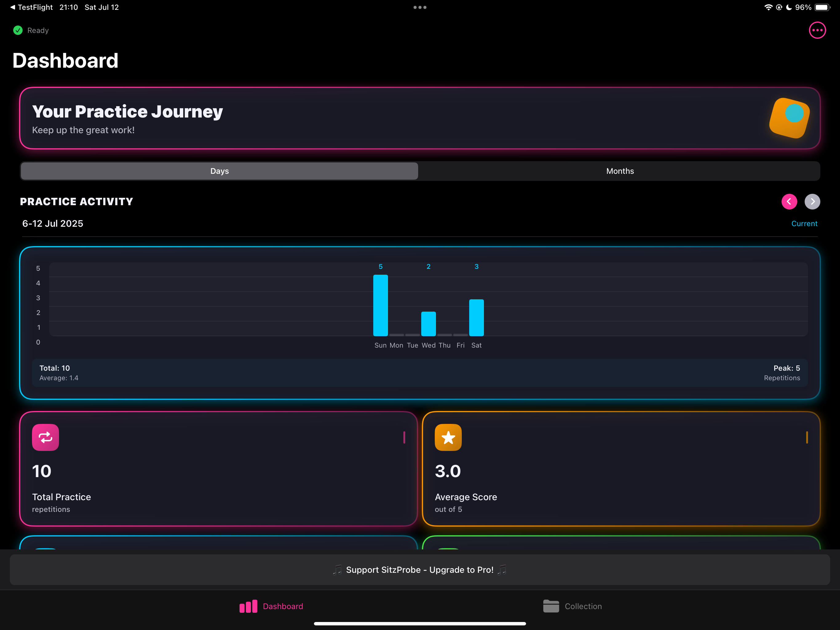The width and height of the screenshot is (840, 630).
Task: Tap the Dashboard page title
Action: coord(65,60)
